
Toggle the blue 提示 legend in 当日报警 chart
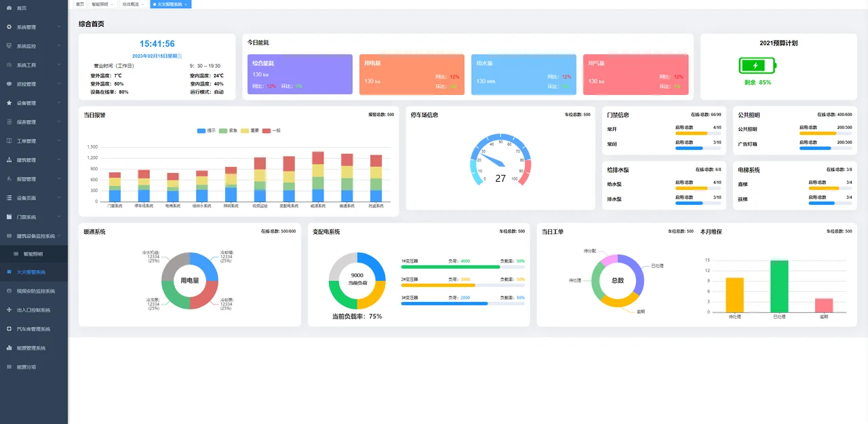point(206,130)
